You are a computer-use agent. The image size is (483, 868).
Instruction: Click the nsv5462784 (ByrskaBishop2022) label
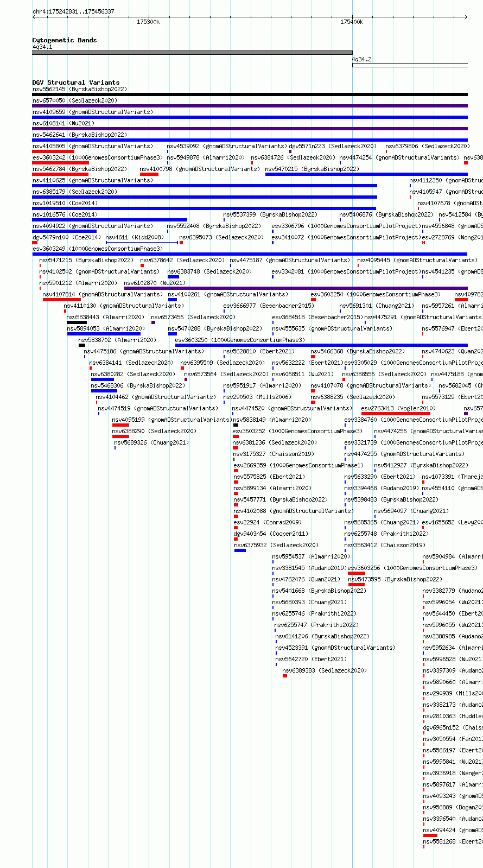[x=80, y=169]
